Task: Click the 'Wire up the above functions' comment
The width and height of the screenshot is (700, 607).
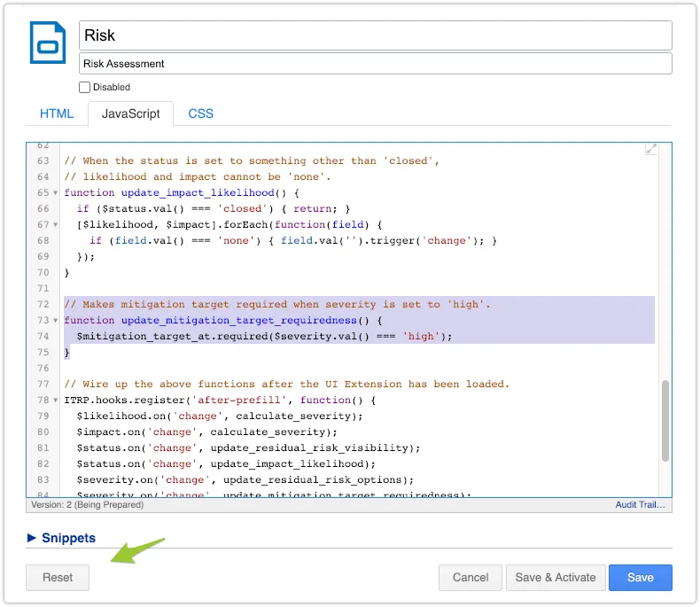Action: (286, 385)
